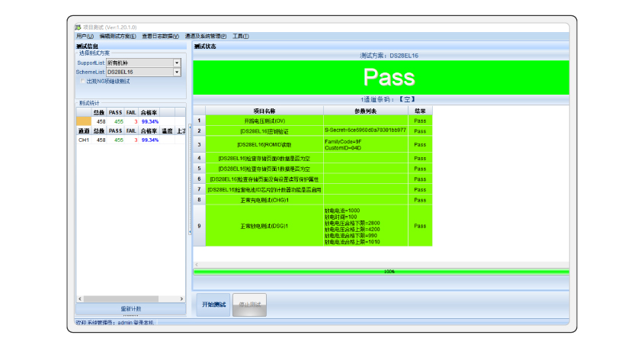Click the app icon in title bar
The width and height of the screenshot is (644, 348).
pos(78,27)
